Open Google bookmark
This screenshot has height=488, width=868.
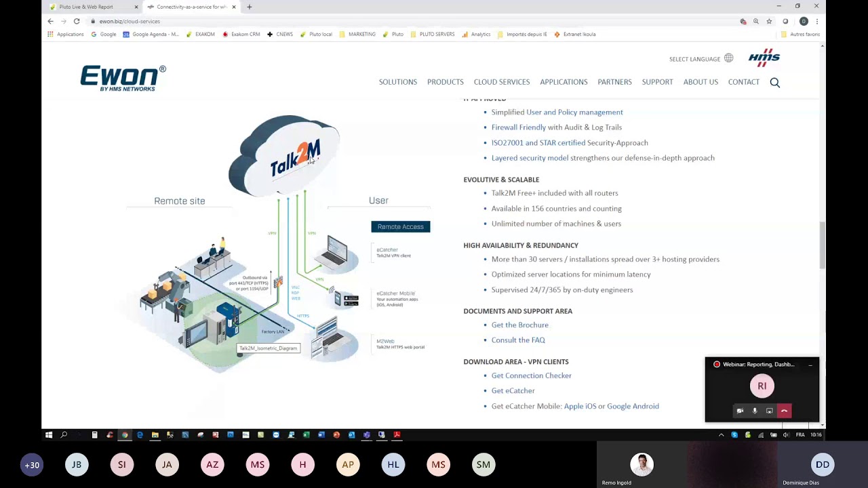[104, 34]
